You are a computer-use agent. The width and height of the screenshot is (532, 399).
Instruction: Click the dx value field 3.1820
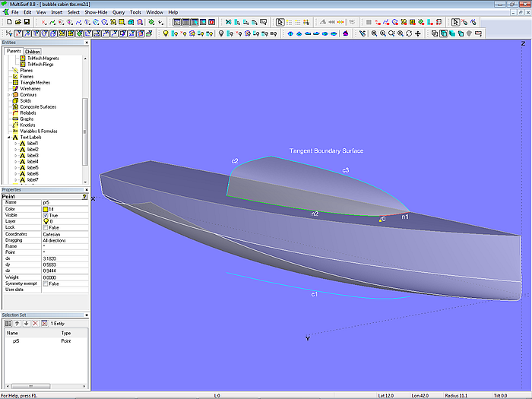(x=49, y=259)
